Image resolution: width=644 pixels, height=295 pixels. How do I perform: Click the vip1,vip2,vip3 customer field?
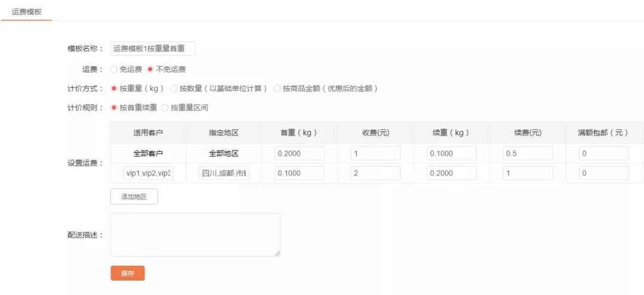[148, 173]
